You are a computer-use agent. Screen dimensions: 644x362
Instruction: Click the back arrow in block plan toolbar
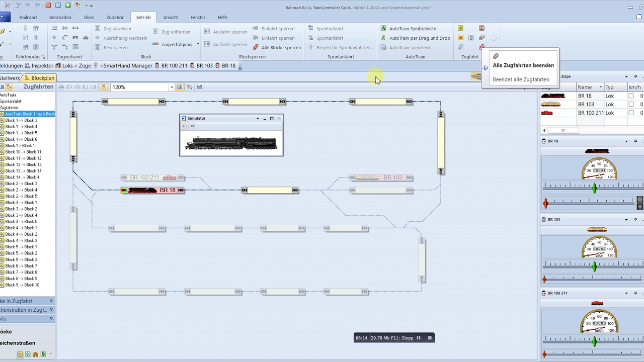point(69,87)
